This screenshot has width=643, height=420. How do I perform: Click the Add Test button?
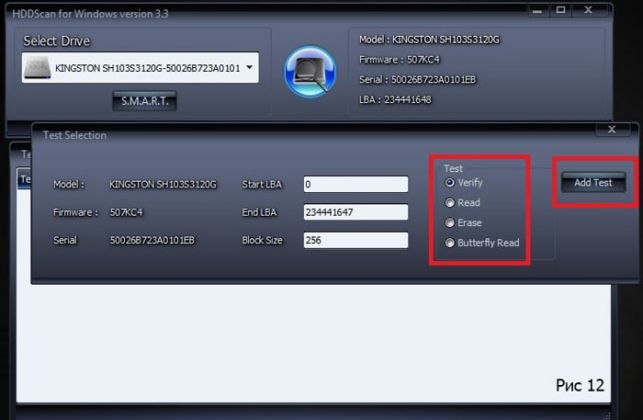click(x=593, y=182)
